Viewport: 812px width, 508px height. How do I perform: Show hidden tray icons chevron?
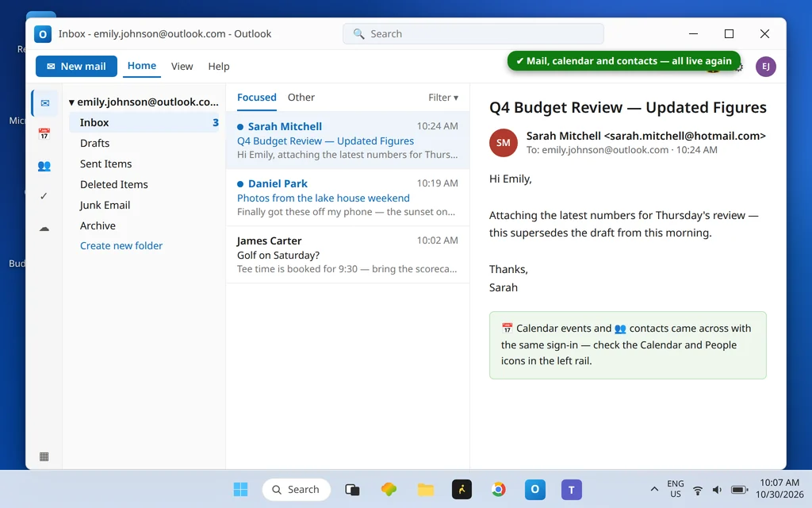[654, 489]
